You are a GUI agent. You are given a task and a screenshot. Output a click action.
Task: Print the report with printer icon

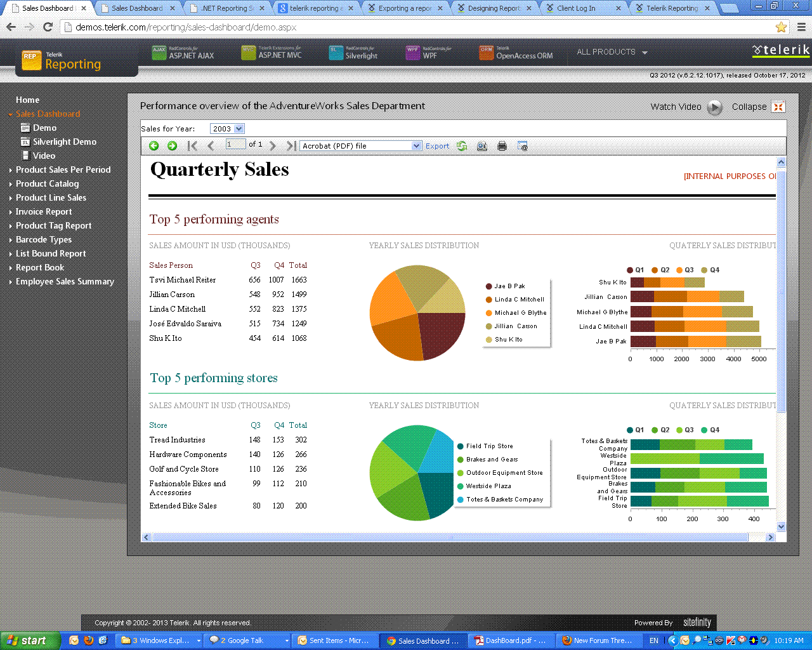(502, 146)
